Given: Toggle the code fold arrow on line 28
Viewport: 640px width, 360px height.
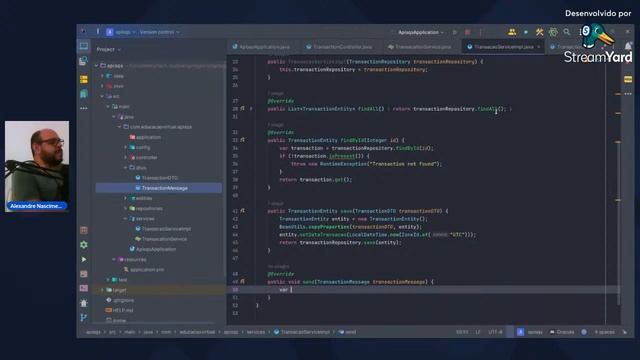Looking at the screenshot, I should click(251, 109).
